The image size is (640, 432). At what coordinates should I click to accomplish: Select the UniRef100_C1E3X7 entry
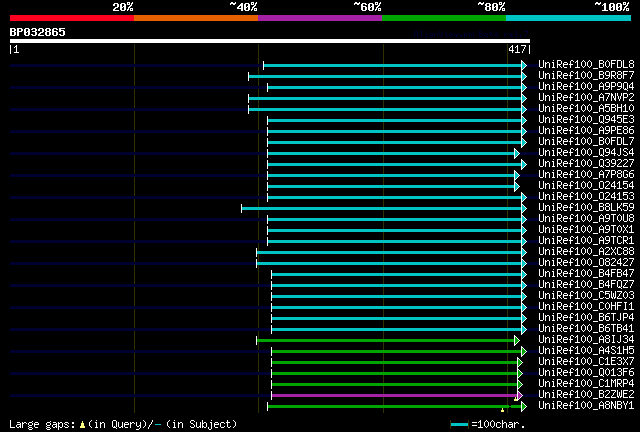coord(586,362)
